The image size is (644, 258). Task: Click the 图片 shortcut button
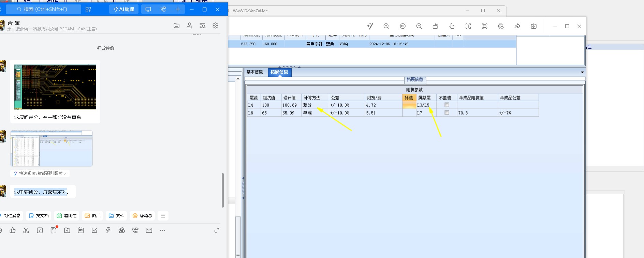pos(92,216)
